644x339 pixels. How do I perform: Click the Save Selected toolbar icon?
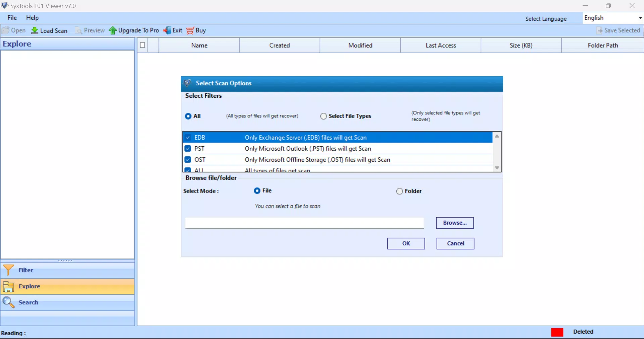599,31
